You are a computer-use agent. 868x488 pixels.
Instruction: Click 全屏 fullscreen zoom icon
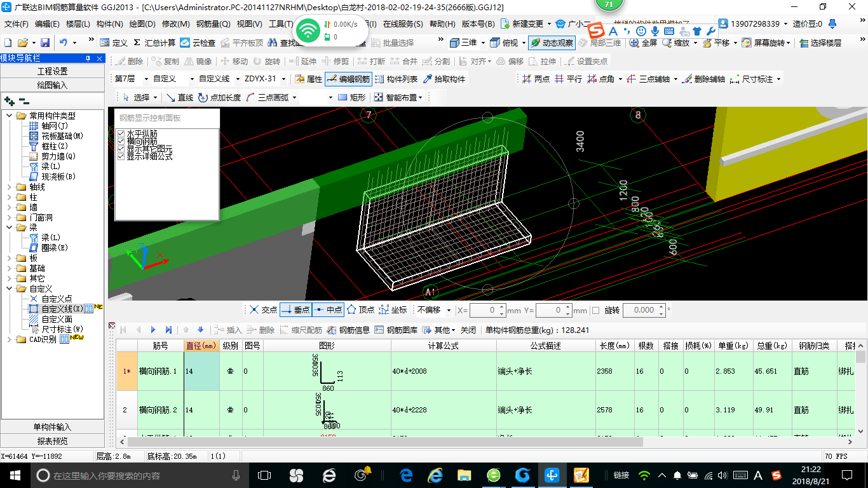click(x=644, y=43)
